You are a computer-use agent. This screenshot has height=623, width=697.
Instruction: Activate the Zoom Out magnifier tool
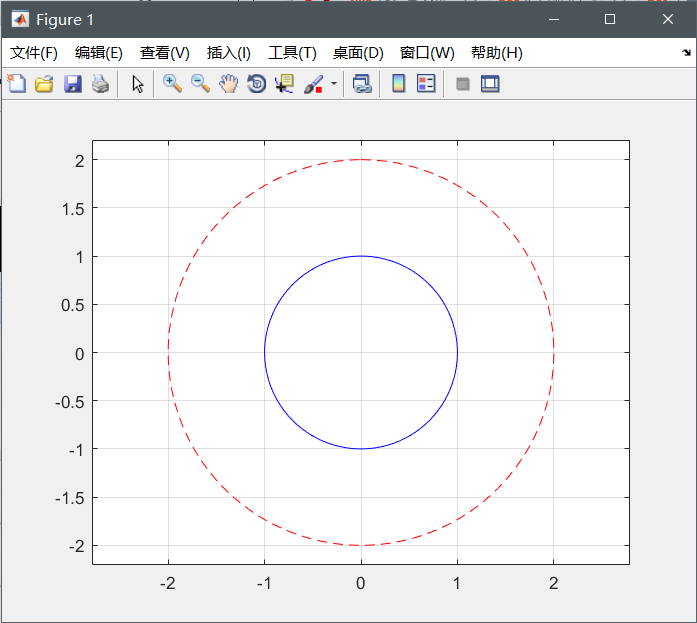point(200,84)
